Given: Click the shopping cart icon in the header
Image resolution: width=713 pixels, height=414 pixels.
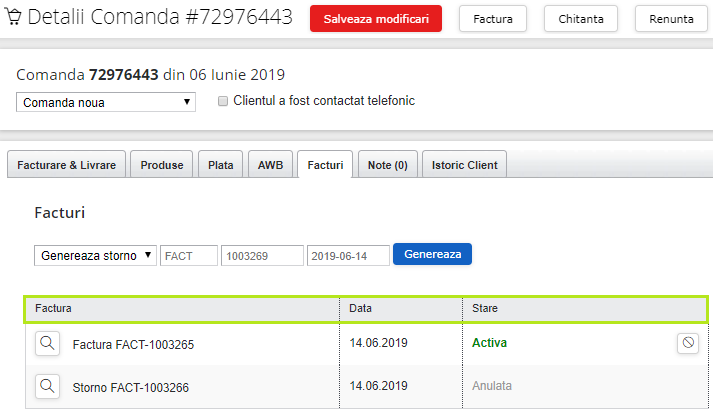Looking at the screenshot, I should point(13,18).
